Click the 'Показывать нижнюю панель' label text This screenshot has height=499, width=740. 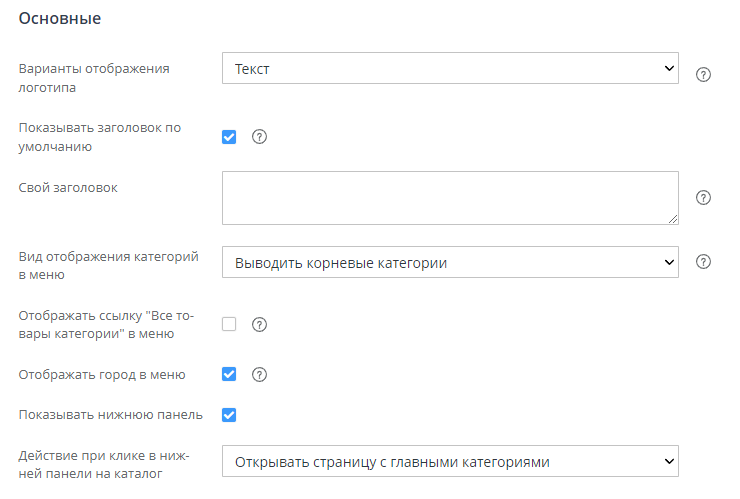pos(111,414)
